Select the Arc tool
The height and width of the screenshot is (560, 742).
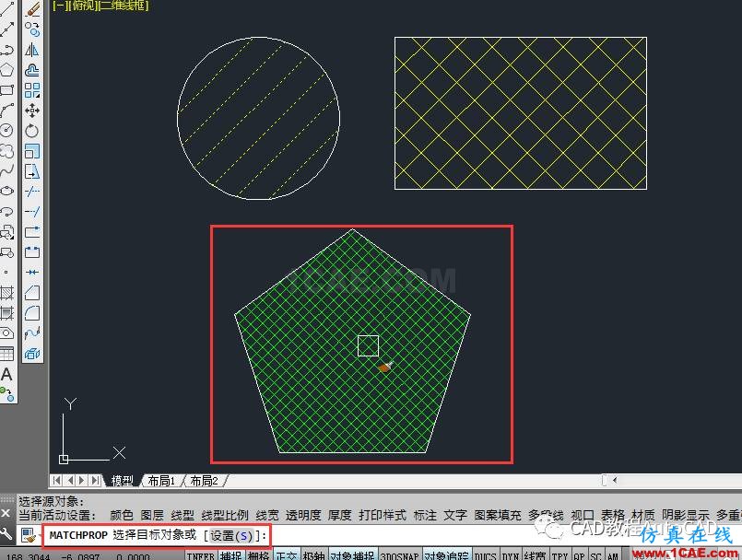[6, 111]
